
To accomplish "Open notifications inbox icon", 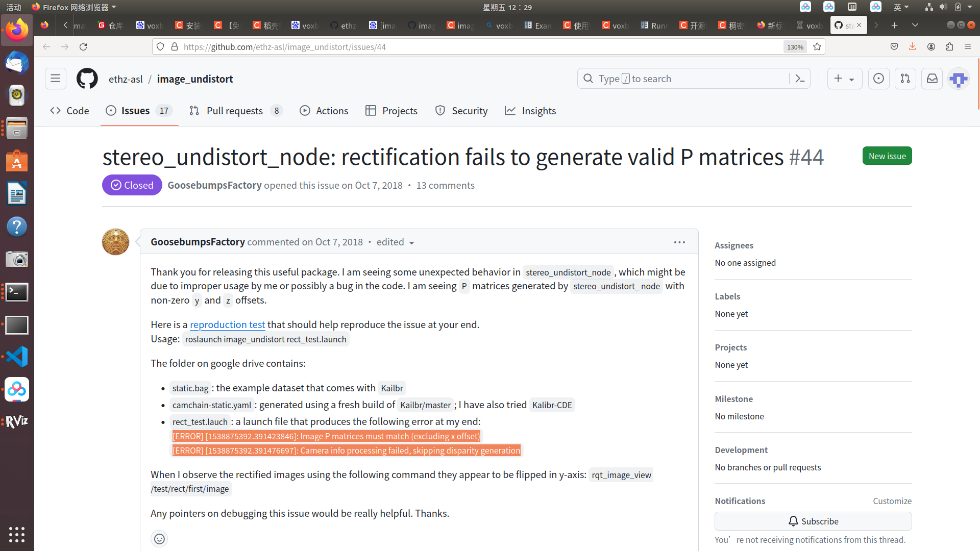I will coord(932,79).
